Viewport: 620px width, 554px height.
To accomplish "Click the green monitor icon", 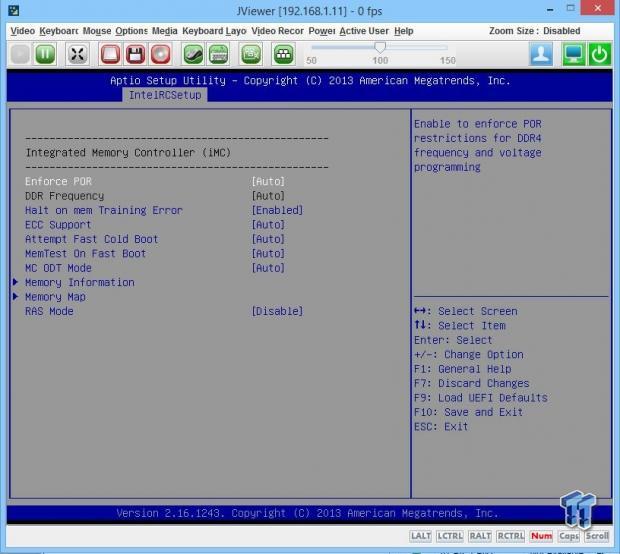I will pos(574,54).
